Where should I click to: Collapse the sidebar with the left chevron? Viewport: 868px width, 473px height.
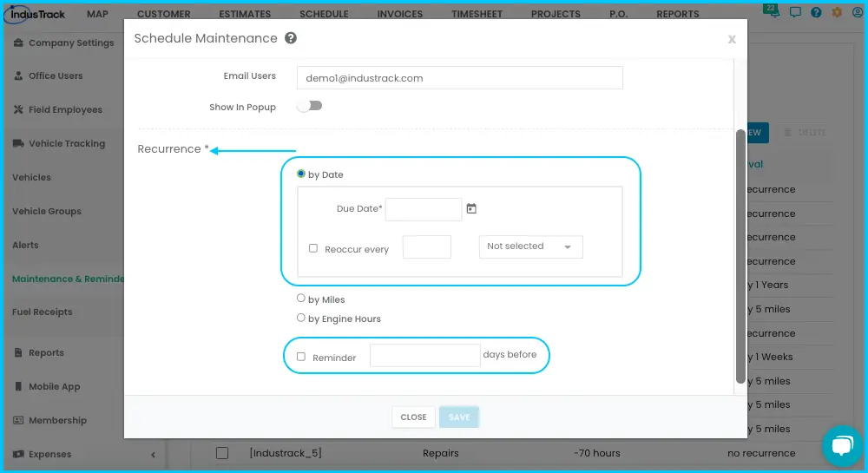pos(153,455)
